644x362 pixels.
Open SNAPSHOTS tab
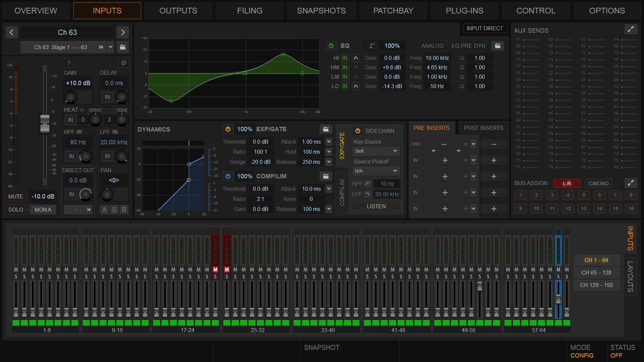pyautogui.click(x=321, y=11)
